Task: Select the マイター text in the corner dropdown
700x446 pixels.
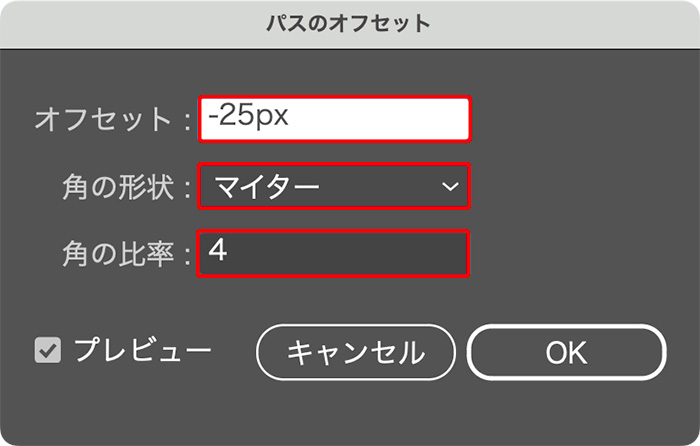Action: [267, 187]
